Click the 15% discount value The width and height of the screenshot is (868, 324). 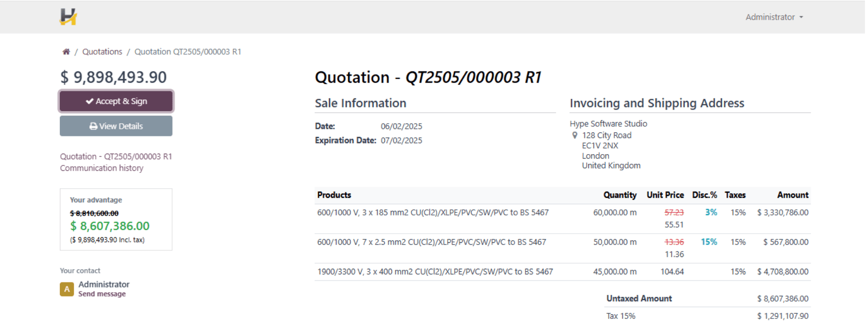(x=709, y=242)
